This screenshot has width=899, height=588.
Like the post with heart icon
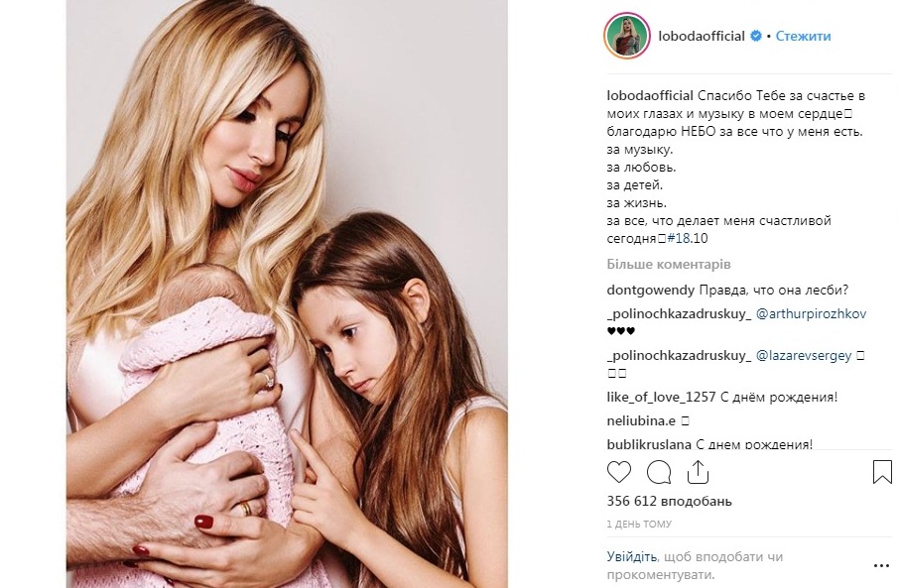coord(618,472)
